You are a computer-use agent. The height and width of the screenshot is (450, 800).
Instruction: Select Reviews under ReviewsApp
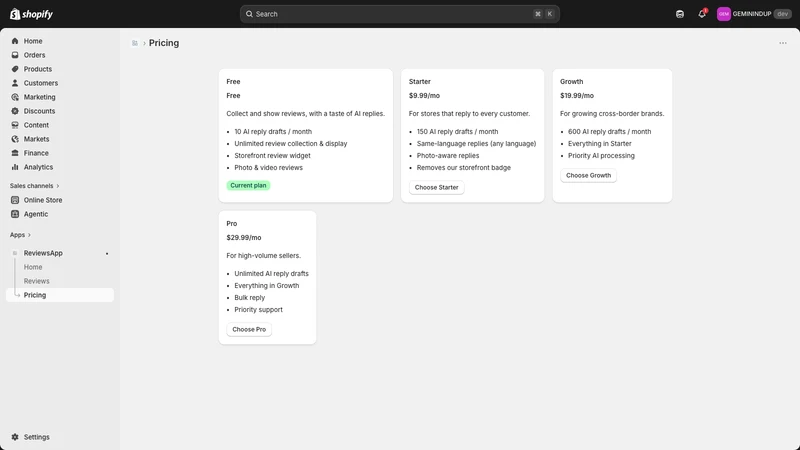pyautogui.click(x=36, y=281)
